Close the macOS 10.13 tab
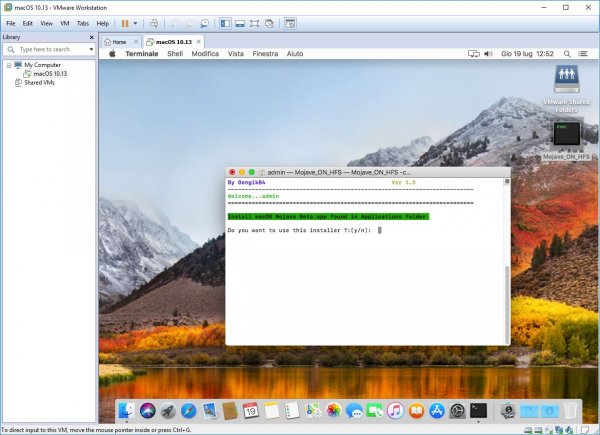Screen dimensions: 600x435 [198, 41]
